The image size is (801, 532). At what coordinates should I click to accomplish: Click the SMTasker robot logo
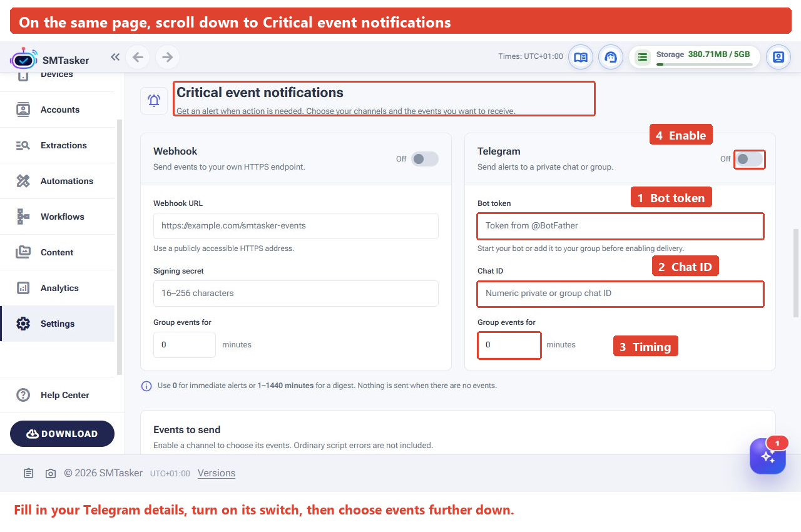(24, 58)
